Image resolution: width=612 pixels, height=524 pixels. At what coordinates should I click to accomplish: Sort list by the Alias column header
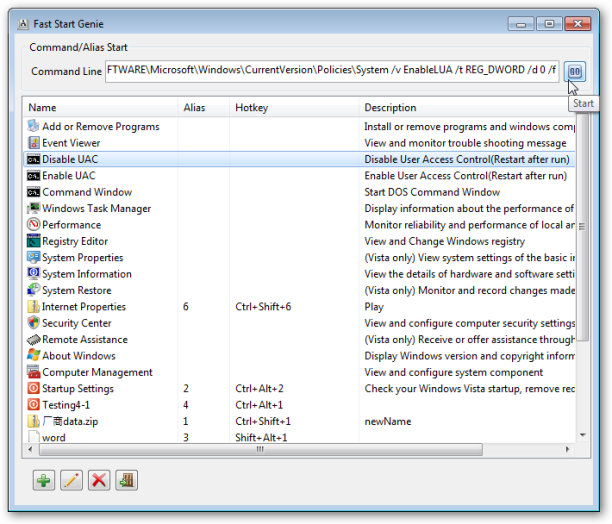click(x=204, y=108)
